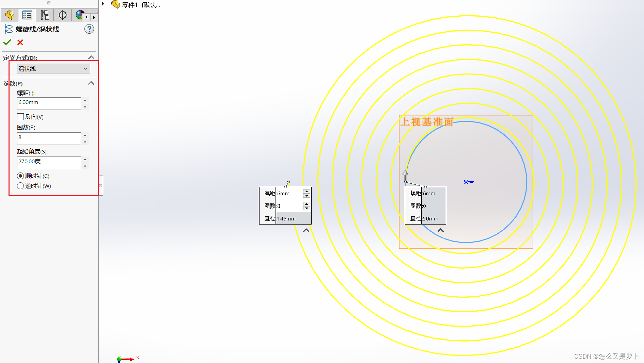Increase 圈数 in the end callout
The height and width of the screenshot is (363, 644).
307,204
